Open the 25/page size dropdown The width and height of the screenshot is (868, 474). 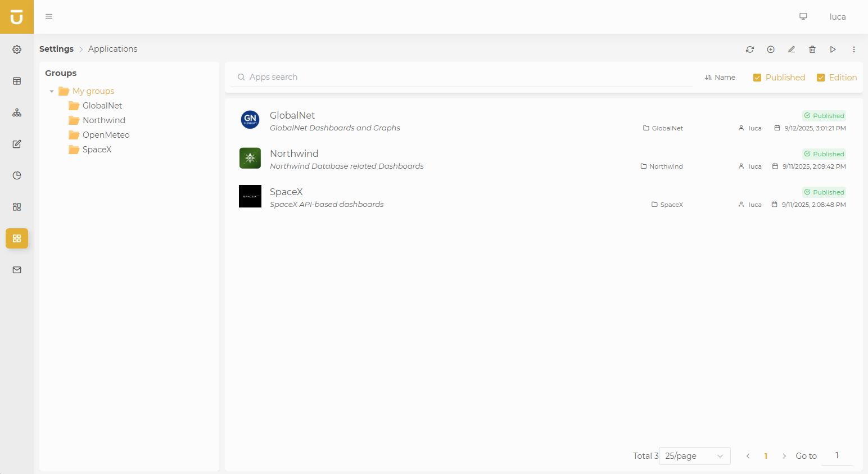pos(694,456)
